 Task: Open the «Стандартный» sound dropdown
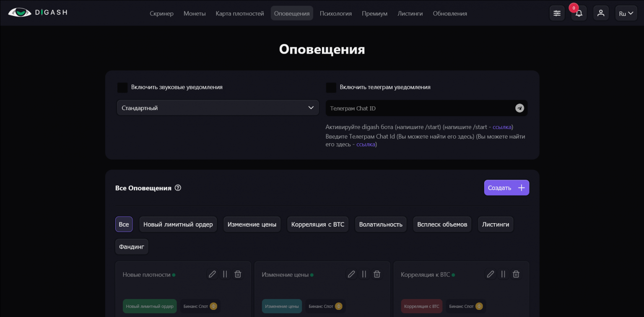click(218, 108)
